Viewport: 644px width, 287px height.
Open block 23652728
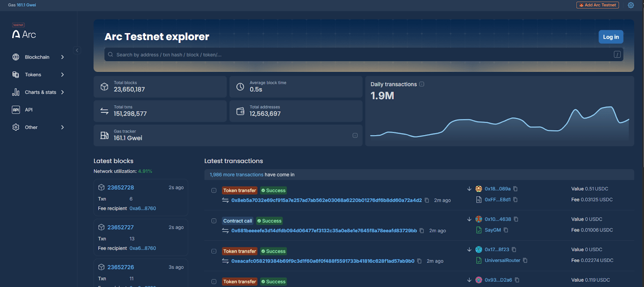[121, 188]
